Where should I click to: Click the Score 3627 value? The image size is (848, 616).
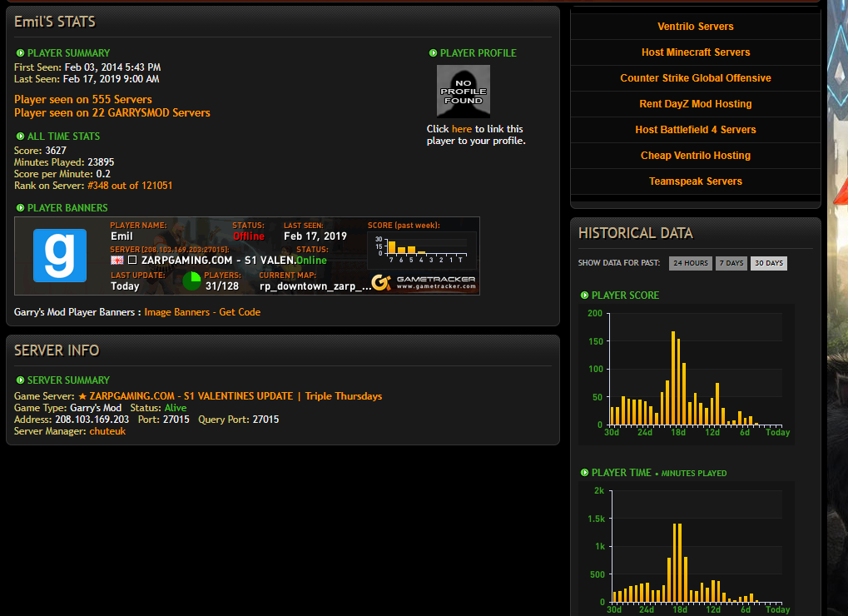tap(56, 151)
